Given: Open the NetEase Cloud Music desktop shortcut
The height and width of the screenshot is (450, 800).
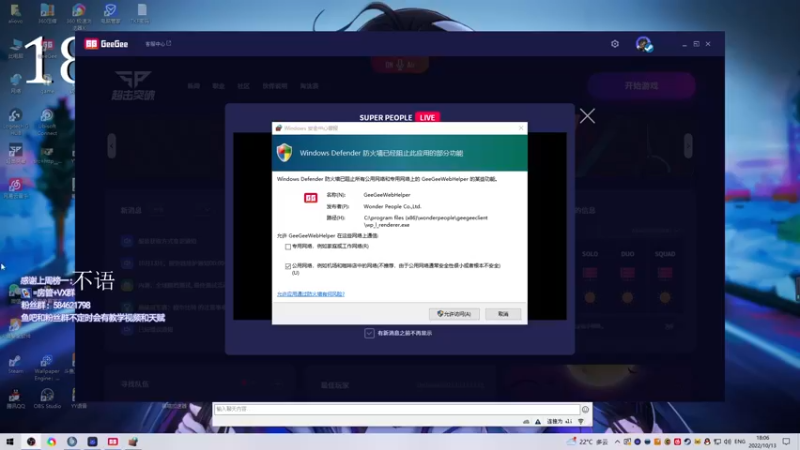Looking at the screenshot, I should [x=16, y=188].
